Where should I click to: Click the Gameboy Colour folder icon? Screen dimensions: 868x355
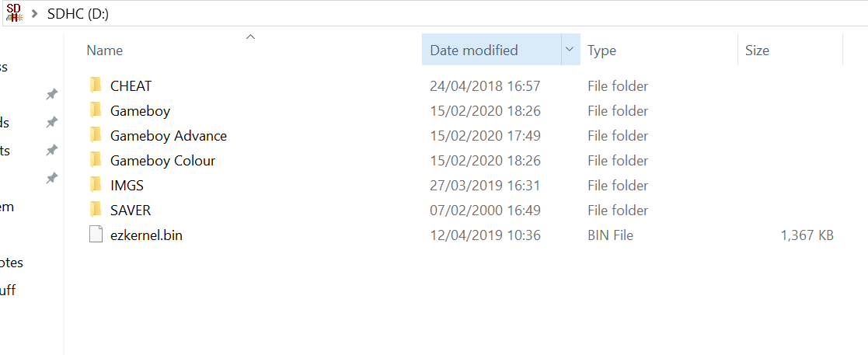pyautogui.click(x=96, y=160)
